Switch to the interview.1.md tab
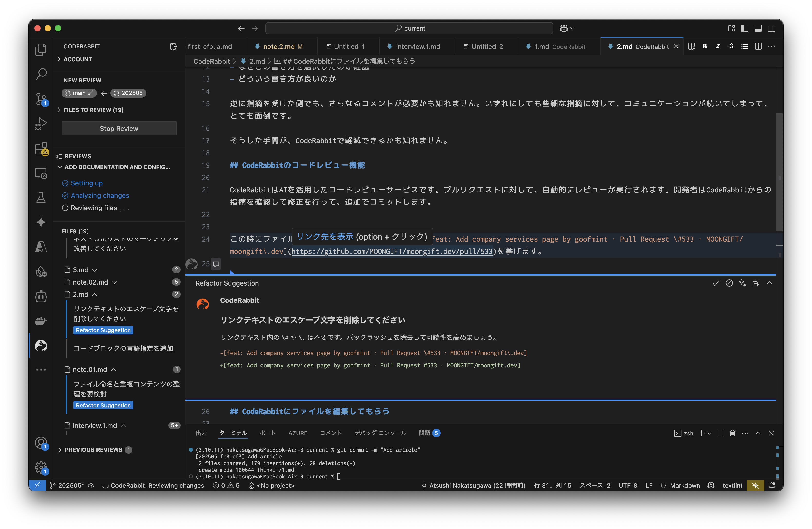 [417, 46]
